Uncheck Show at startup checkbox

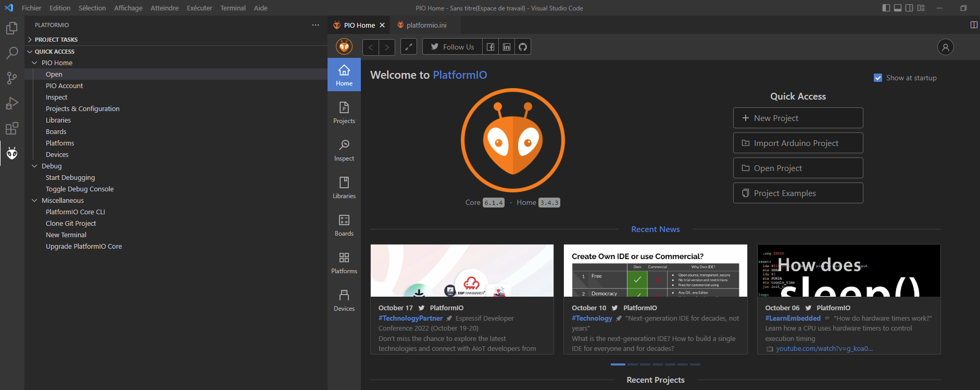(878, 78)
